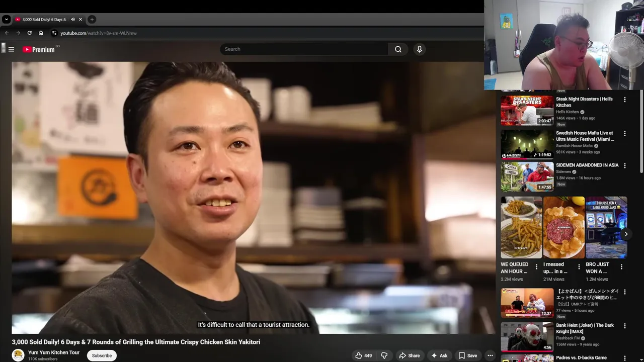Click Swedish House Mafia channel name
This screenshot has height=362, width=644.
(574, 146)
